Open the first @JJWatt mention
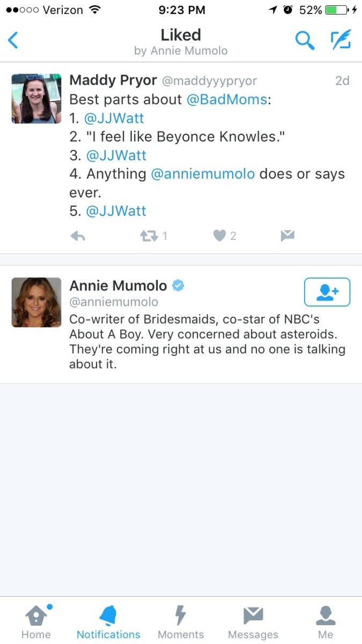The image size is (362, 644). pyautogui.click(x=115, y=118)
